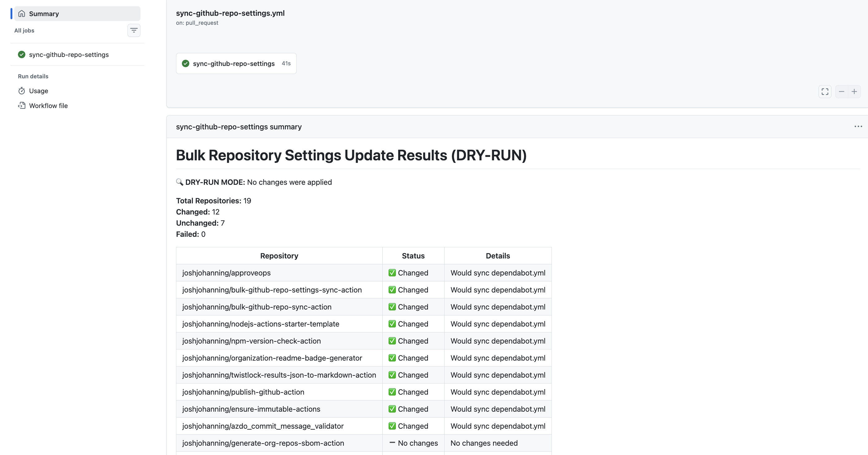Expand the All jobs section
This screenshot has width=868, height=455.
(24, 30)
